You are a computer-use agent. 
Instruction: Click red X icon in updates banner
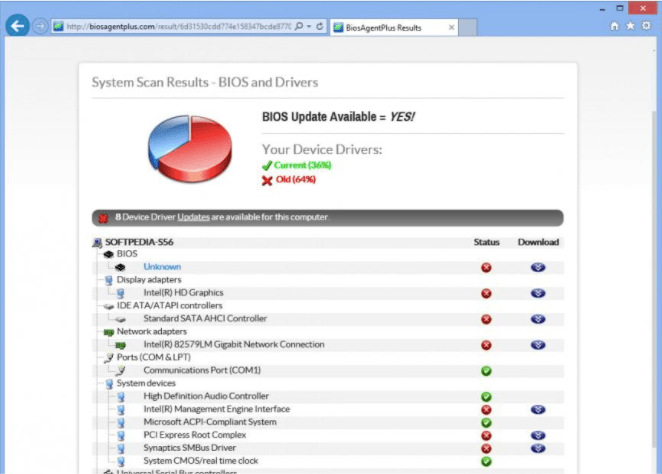point(103,218)
